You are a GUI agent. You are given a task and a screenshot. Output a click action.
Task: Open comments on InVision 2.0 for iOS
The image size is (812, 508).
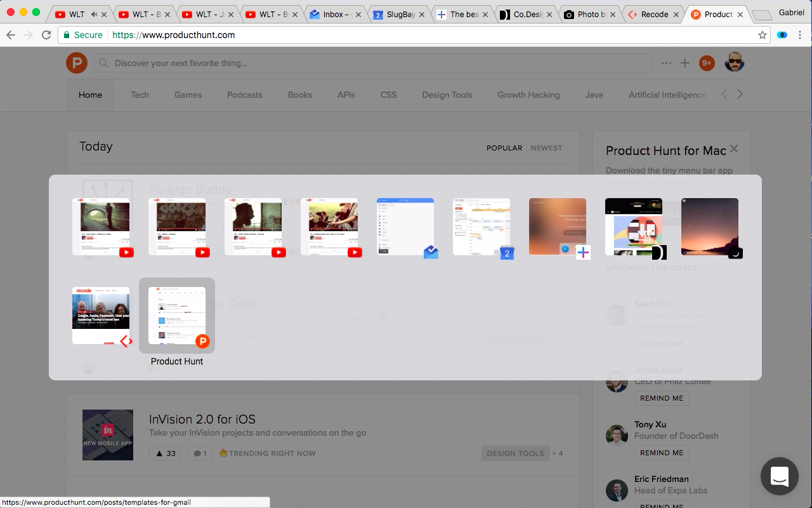coord(200,453)
